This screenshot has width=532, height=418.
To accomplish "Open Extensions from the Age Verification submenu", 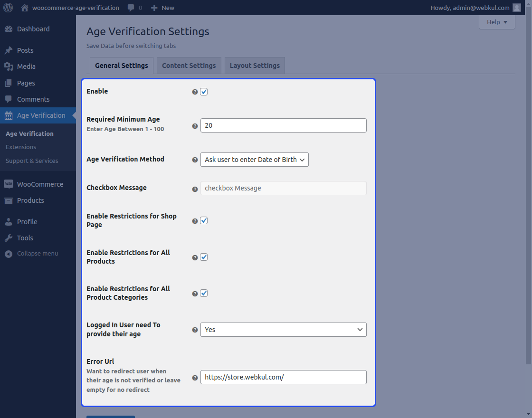I will coord(20,147).
